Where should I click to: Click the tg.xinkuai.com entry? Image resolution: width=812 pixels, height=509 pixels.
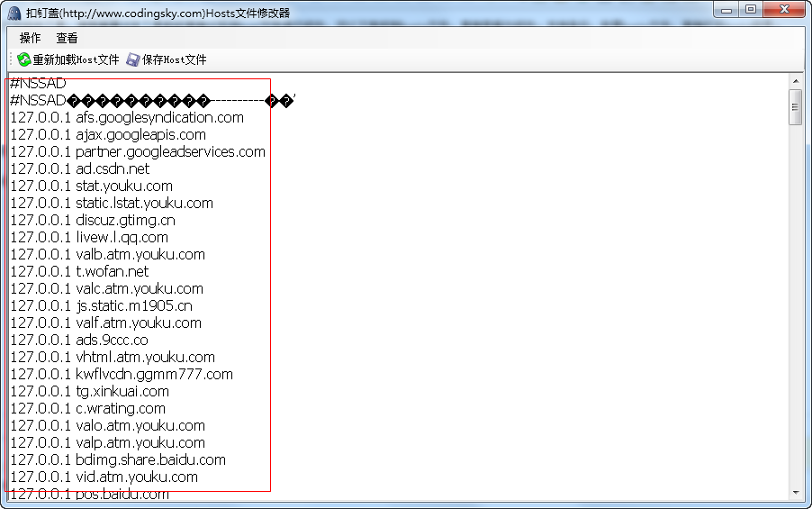[x=90, y=391]
